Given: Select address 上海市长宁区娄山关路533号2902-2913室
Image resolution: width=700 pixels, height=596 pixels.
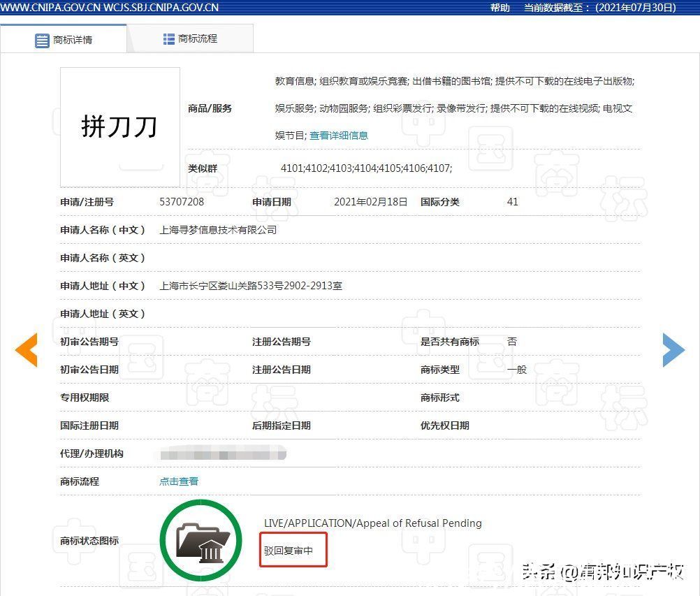Looking at the screenshot, I should click(251, 286).
